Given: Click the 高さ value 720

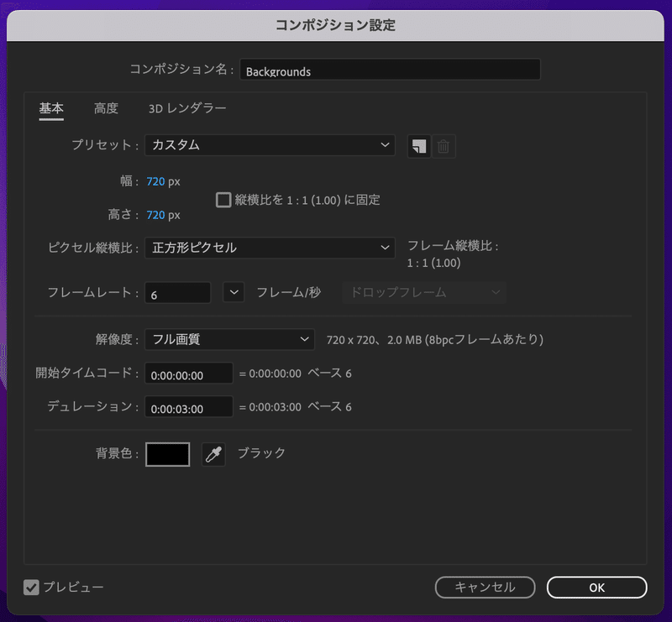Looking at the screenshot, I should pos(155,215).
